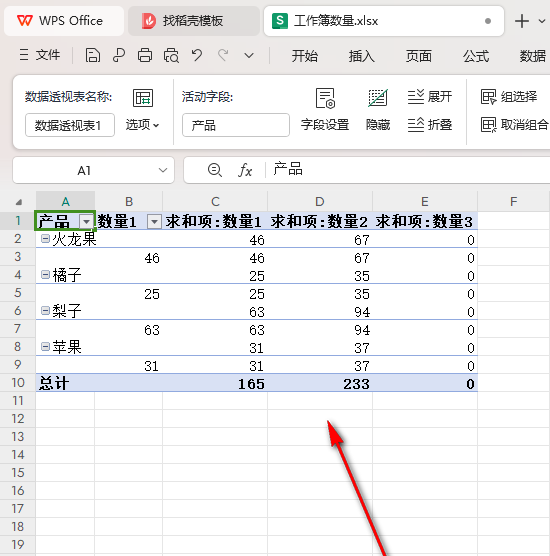Click 94 in the 梨子 row
The height and width of the screenshot is (556, 550).
pyautogui.click(x=362, y=312)
